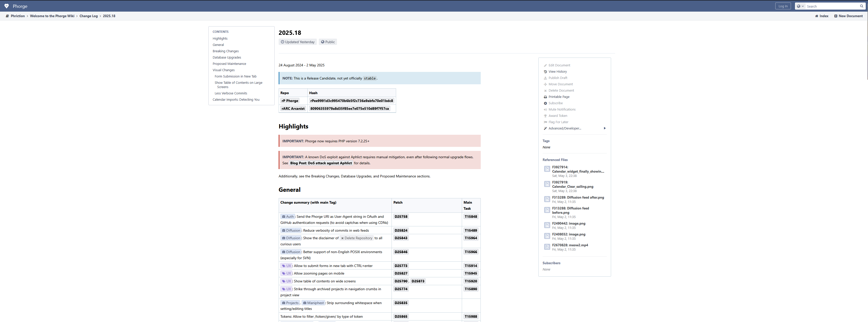
Task: Click the Index home icon
Action: 816,16
